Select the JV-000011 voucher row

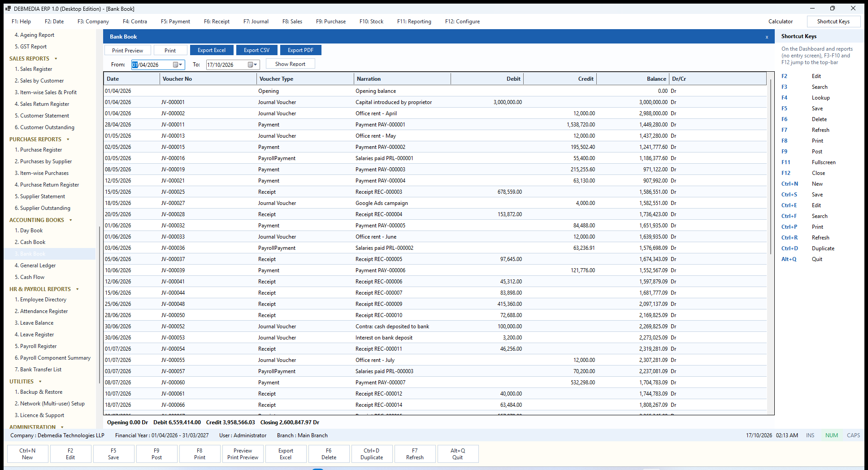435,125
